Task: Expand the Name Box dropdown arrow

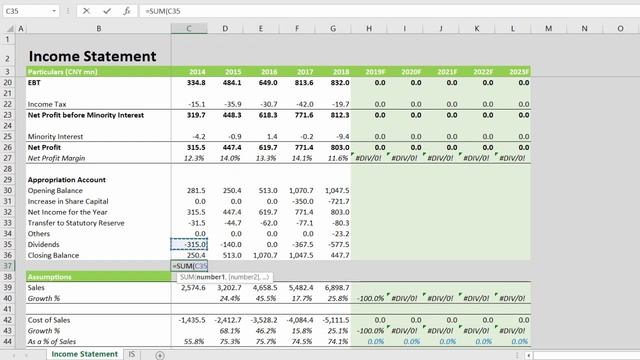Action: (x=54, y=11)
